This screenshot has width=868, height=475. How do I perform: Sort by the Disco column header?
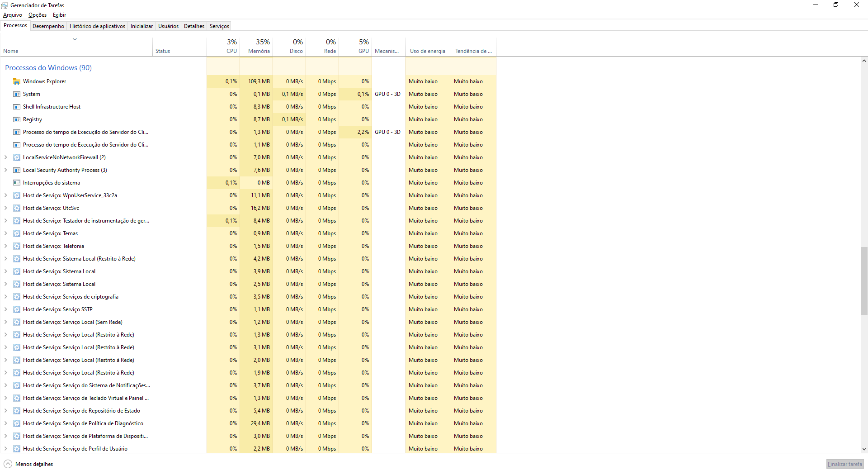coord(289,46)
